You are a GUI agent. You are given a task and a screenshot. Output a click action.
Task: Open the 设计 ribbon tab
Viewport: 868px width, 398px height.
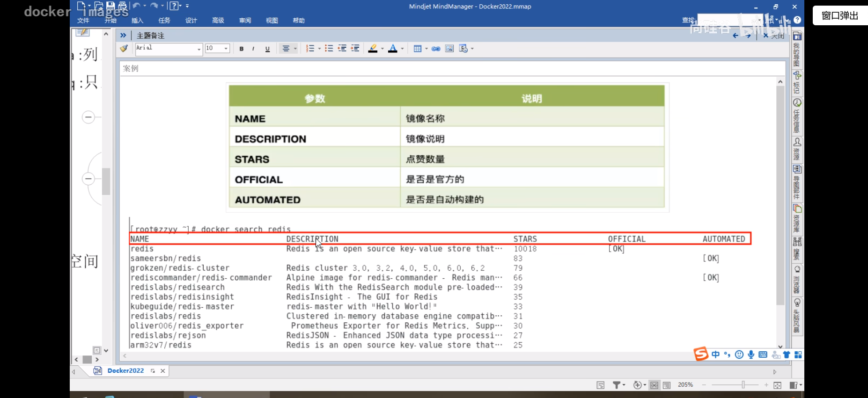tap(191, 21)
